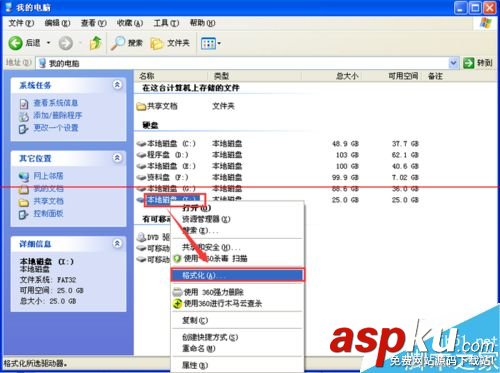Viewport: 500px width, 373px height.
Task: Click the 48.9 GB size value
Action: (x=345, y=144)
